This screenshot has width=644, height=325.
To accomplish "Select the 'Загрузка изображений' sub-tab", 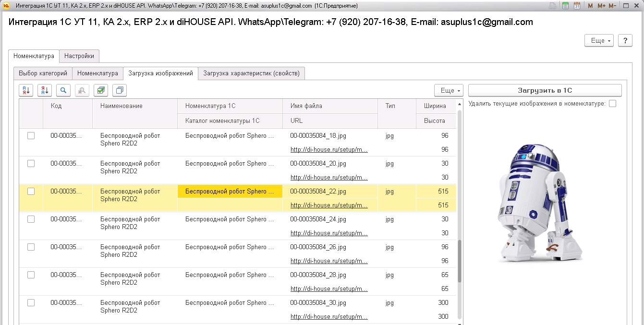I will (x=160, y=73).
